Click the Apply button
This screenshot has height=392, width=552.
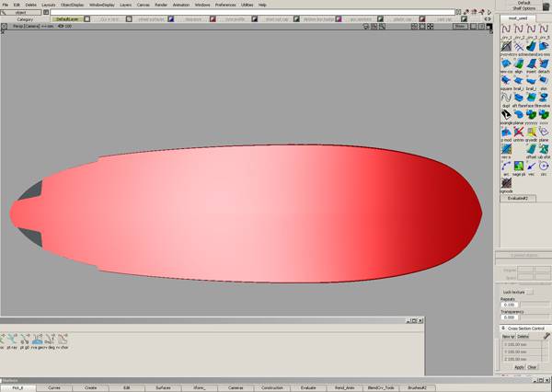tap(519, 367)
